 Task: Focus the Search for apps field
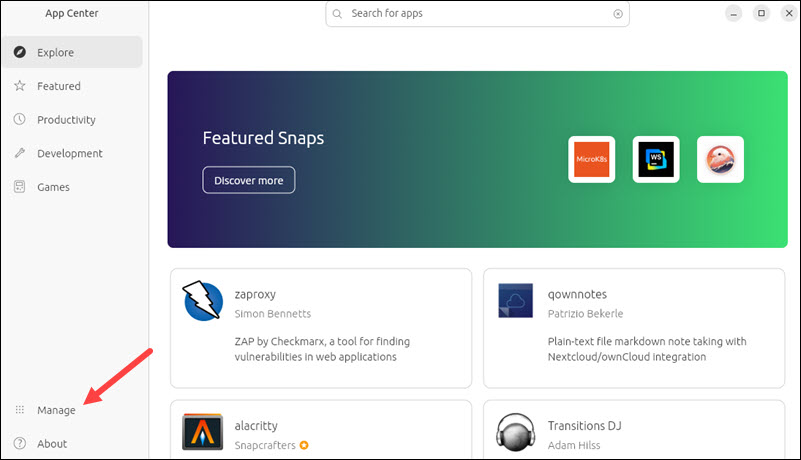coord(477,14)
